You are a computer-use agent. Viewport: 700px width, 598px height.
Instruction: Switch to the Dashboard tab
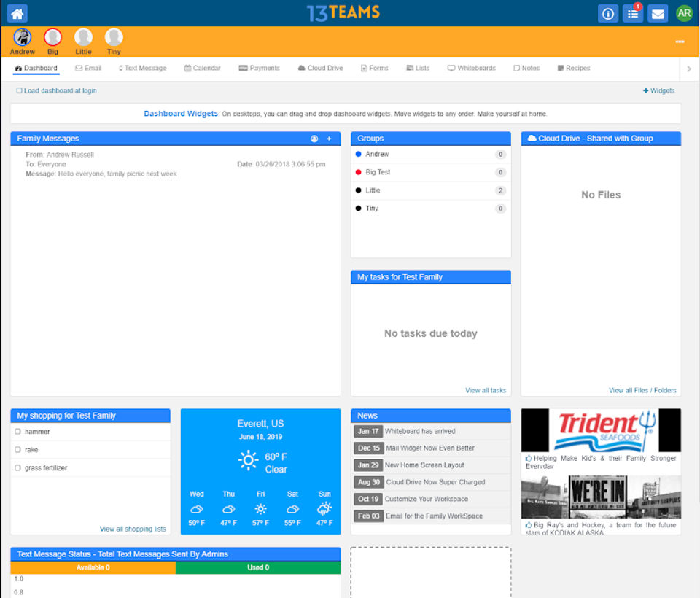36,68
